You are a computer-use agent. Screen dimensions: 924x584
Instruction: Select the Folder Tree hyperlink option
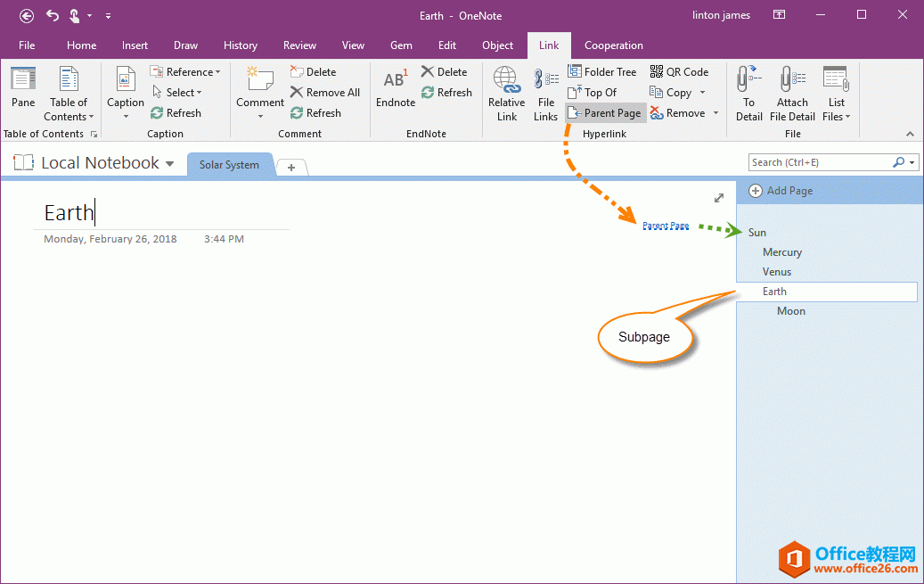603,71
